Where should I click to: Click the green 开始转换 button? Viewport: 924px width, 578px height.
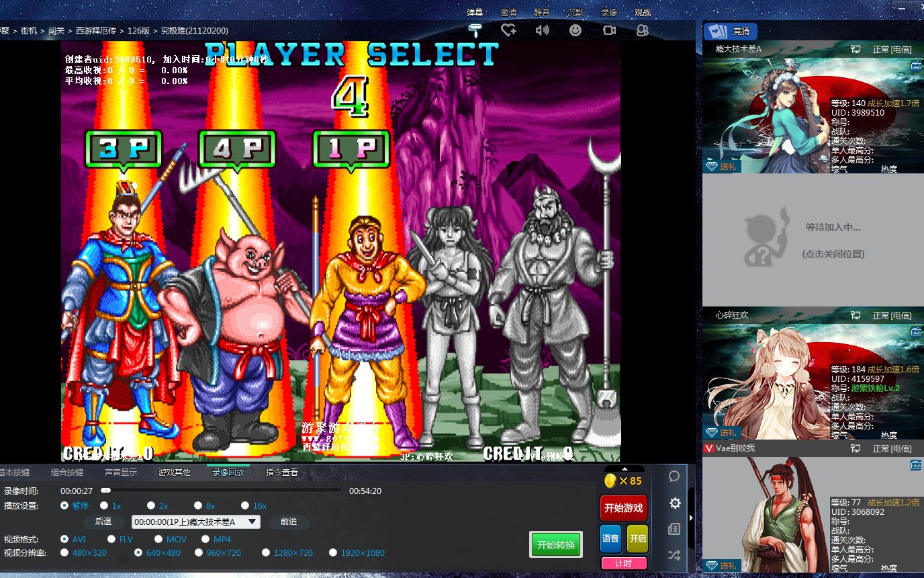(x=556, y=545)
